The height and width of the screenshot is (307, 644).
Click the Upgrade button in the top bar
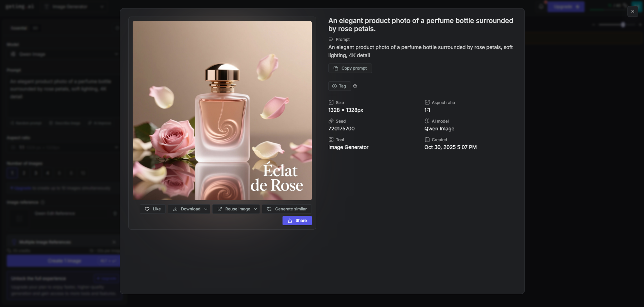coord(566,7)
